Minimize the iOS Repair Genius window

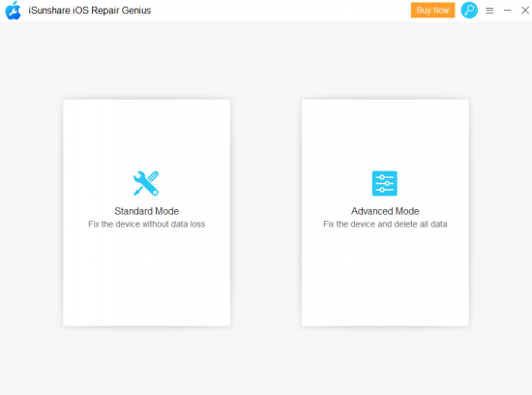(x=507, y=11)
